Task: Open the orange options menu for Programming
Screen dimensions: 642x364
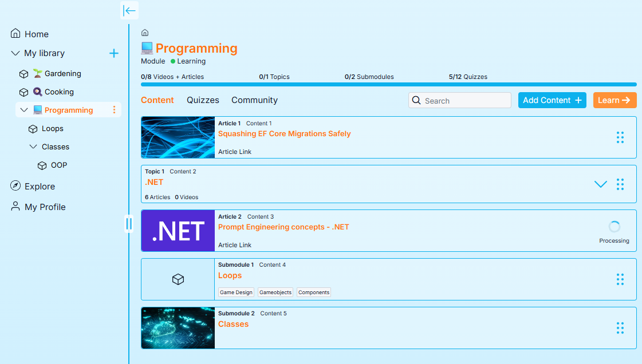Action: click(114, 110)
